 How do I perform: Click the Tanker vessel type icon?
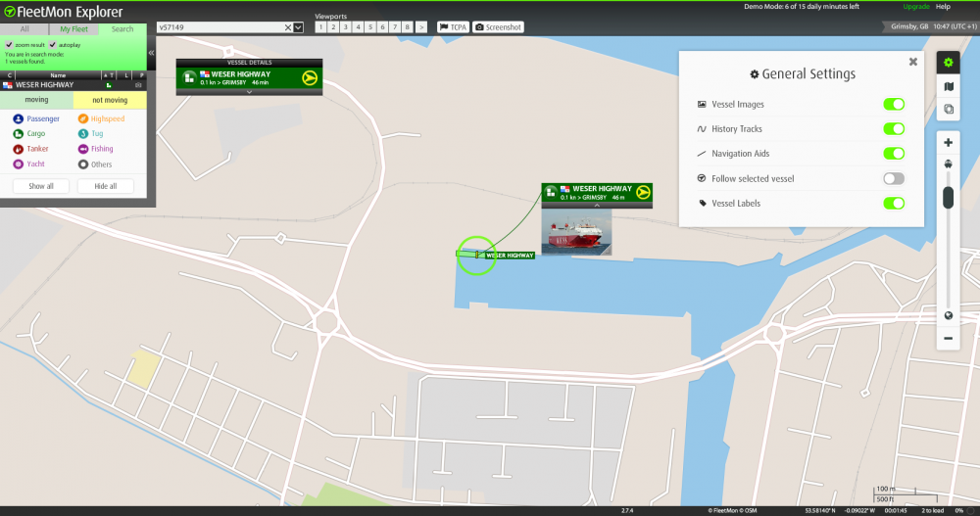18,149
